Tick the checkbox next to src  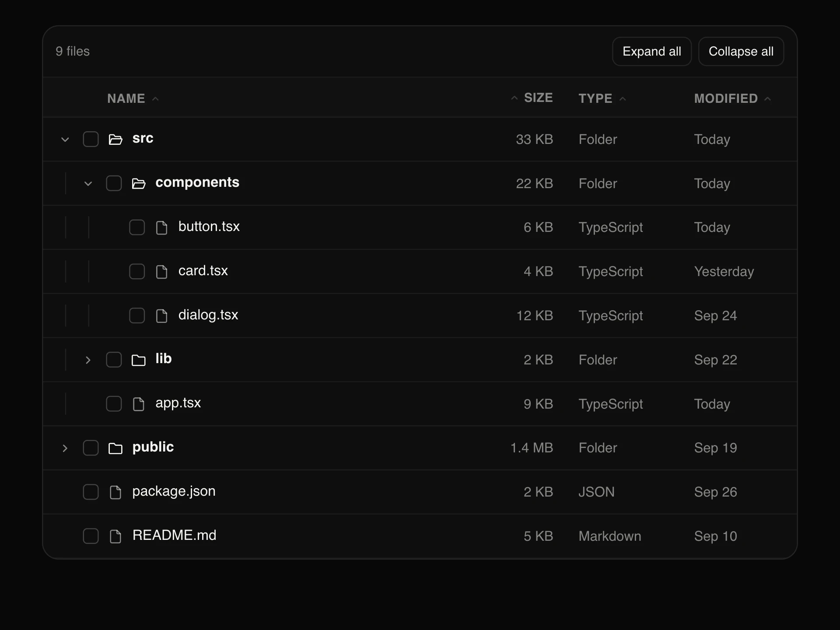pyautogui.click(x=91, y=139)
